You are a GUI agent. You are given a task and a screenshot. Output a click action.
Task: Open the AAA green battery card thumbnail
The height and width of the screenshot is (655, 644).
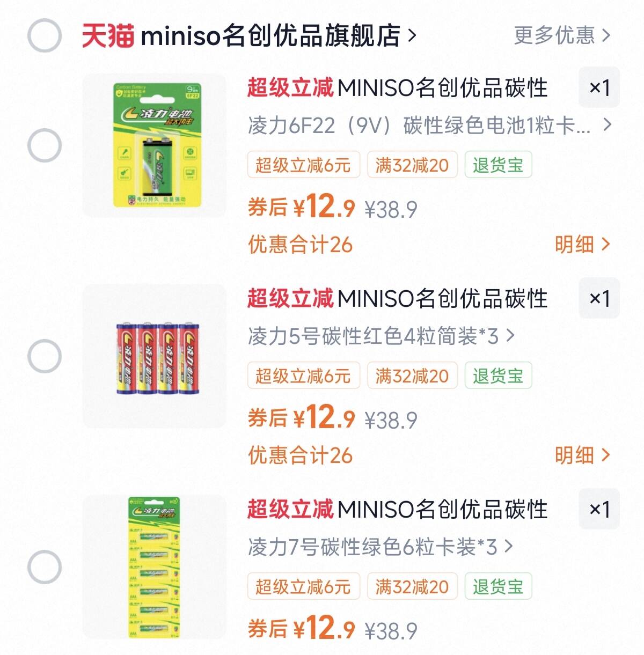[155, 566]
